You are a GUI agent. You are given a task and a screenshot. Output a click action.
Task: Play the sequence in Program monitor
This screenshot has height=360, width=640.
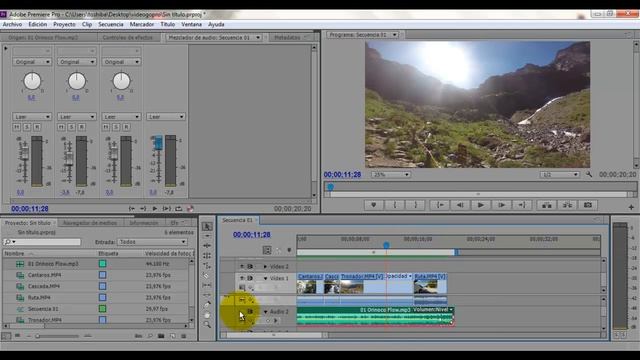tap(480, 205)
